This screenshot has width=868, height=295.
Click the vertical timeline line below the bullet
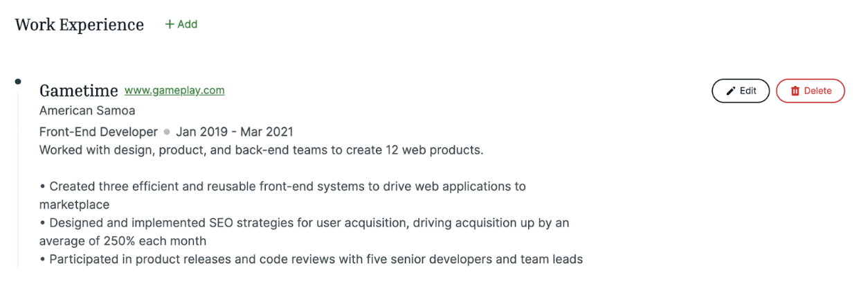[x=18, y=177]
